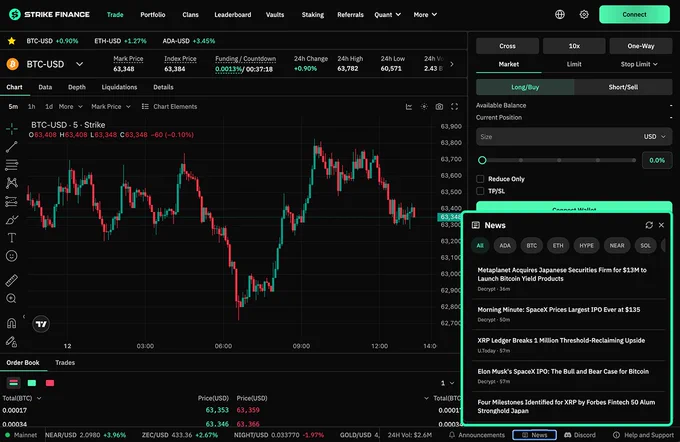The image size is (680, 442).
Task: Select the trend line drawing tool
Action: [x=12, y=147]
